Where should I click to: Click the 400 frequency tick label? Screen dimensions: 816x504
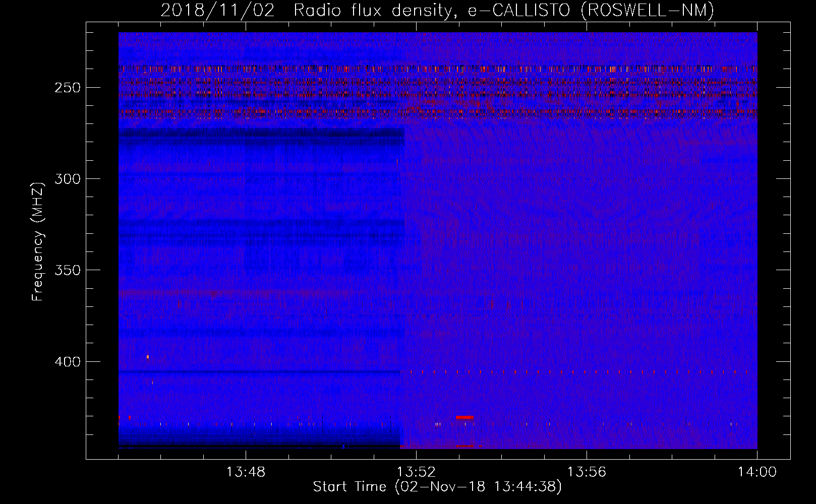[67, 362]
